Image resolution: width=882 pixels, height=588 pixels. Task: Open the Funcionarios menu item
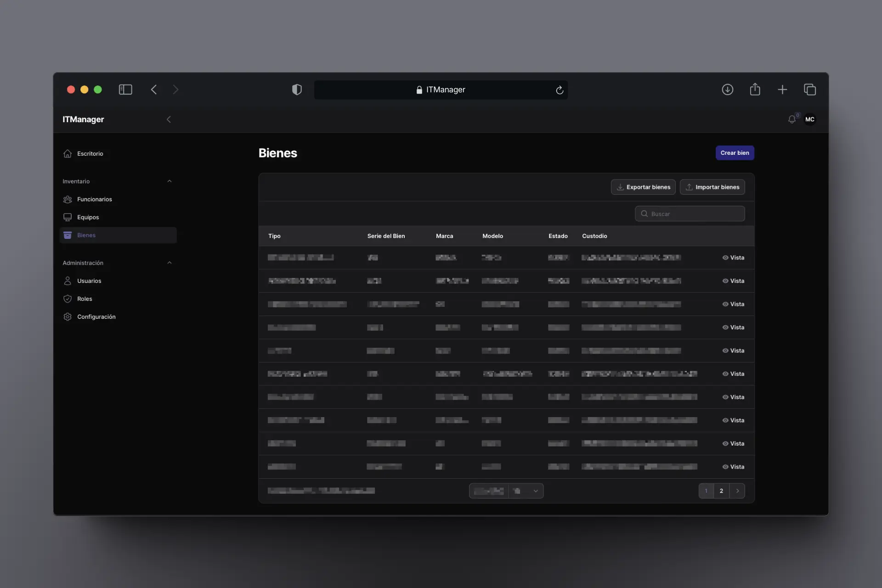94,199
